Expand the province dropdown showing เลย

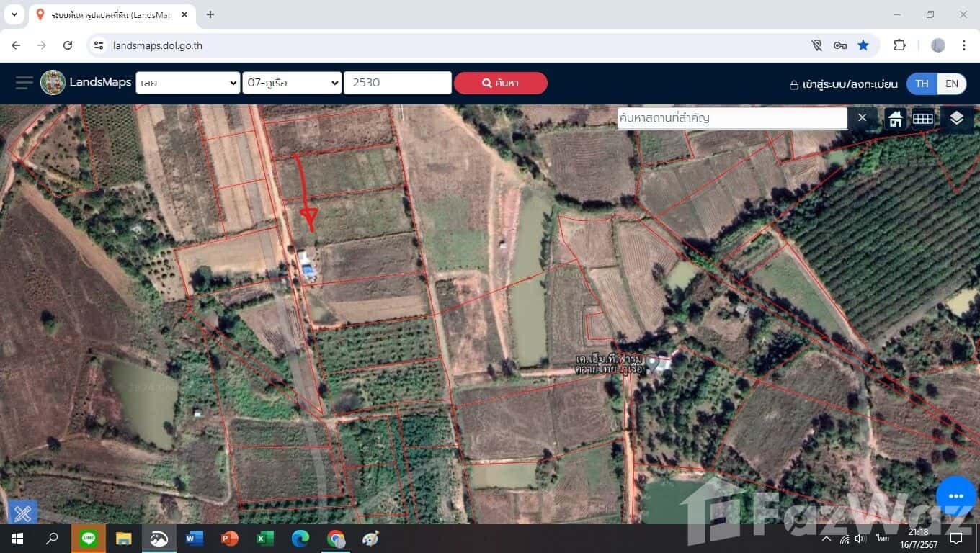[x=188, y=83]
